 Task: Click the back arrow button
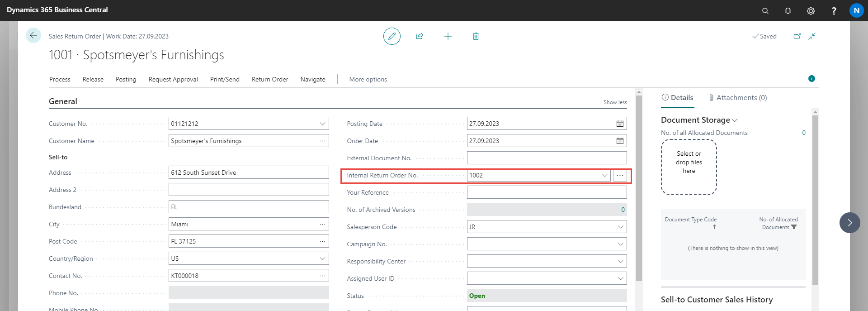[x=33, y=35]
